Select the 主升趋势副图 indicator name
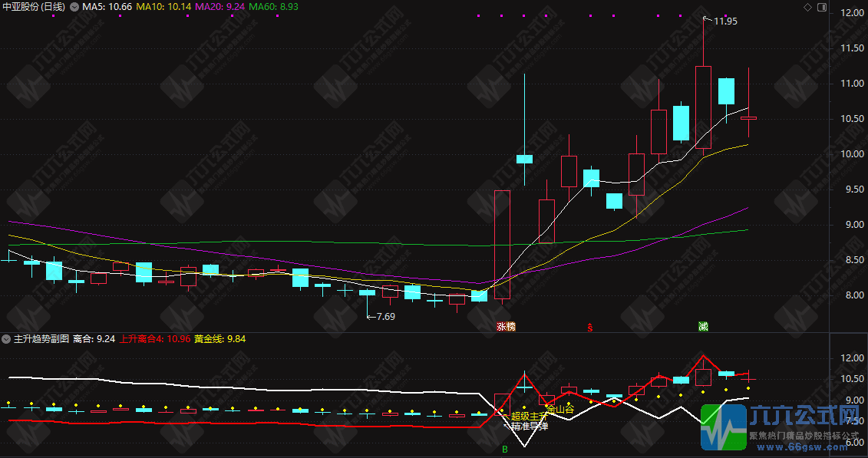The image size is (868, 458). pyautogui.click(x=41, y=338)
